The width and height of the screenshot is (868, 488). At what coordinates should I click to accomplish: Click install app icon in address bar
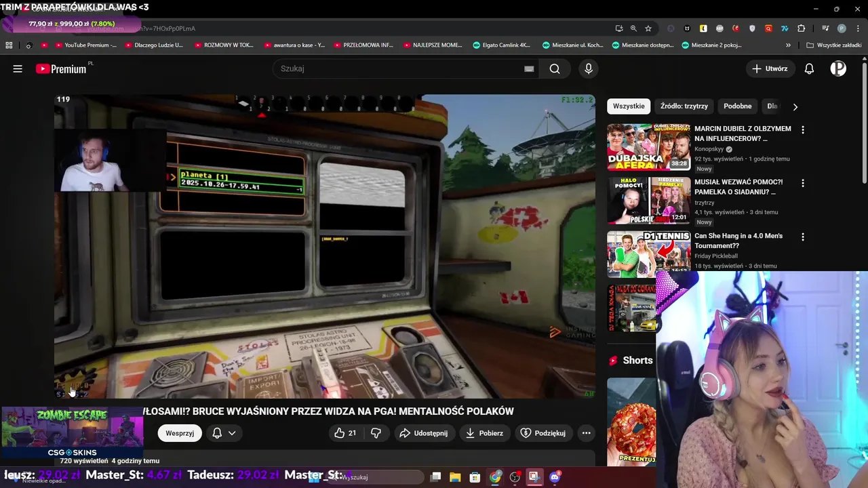(x=619, y=28)
